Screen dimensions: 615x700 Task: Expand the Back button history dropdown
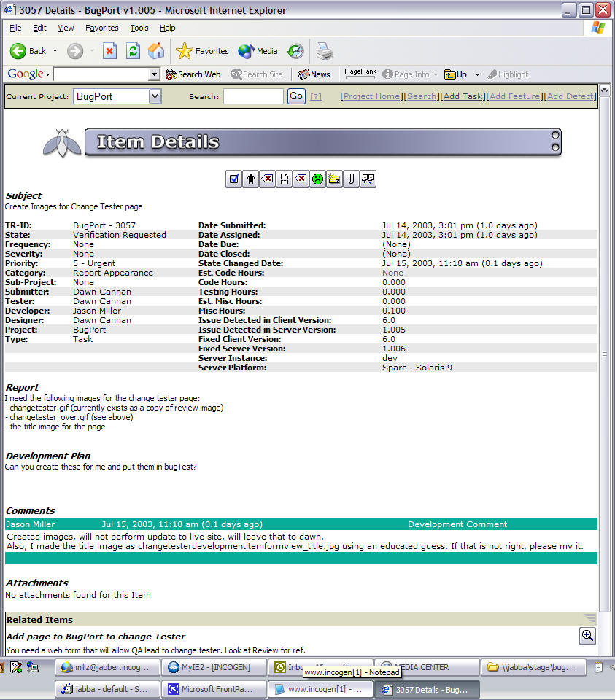click(x=55, y=51)
